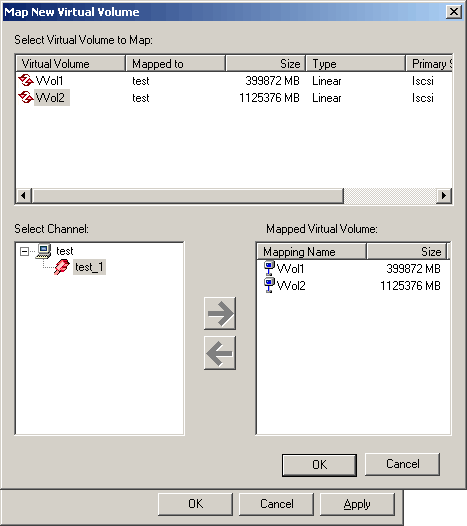Click the test_1 channel connector icon
The width and height of the screenshot is (467, 526).
pos(62,267)
